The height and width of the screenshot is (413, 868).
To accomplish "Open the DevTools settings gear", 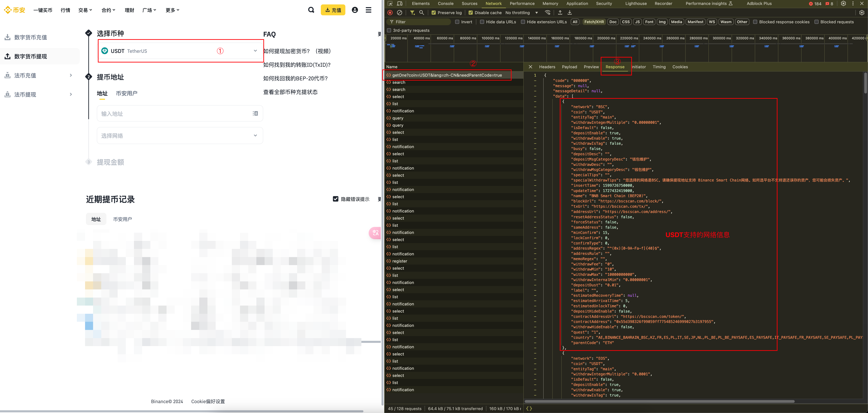I will point(843,4).
